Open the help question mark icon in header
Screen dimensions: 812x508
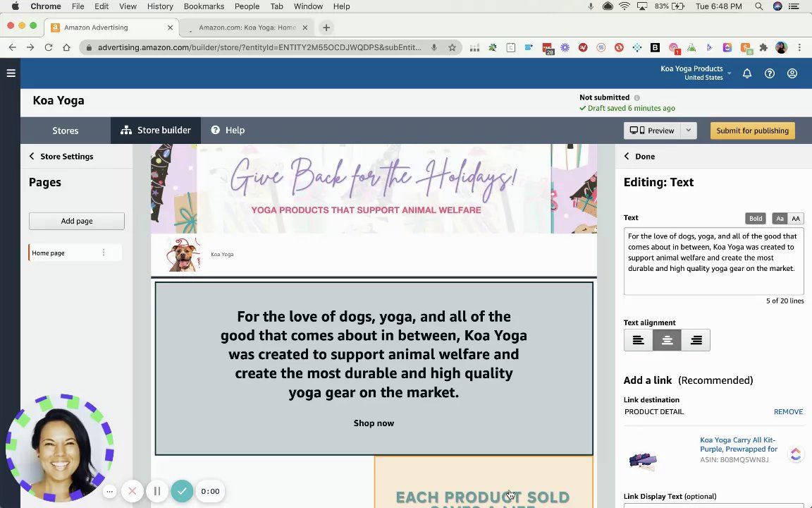click(770, 73)
